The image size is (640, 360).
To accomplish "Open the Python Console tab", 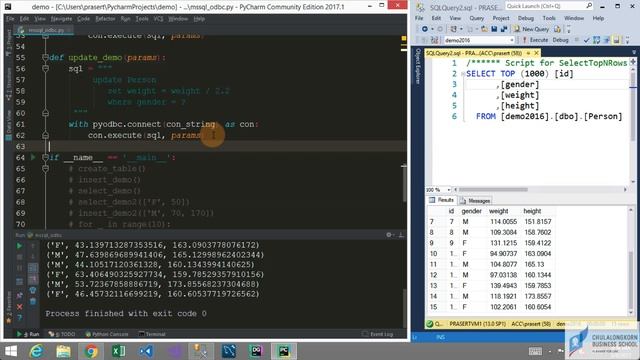I will click(x=107, y=334).
